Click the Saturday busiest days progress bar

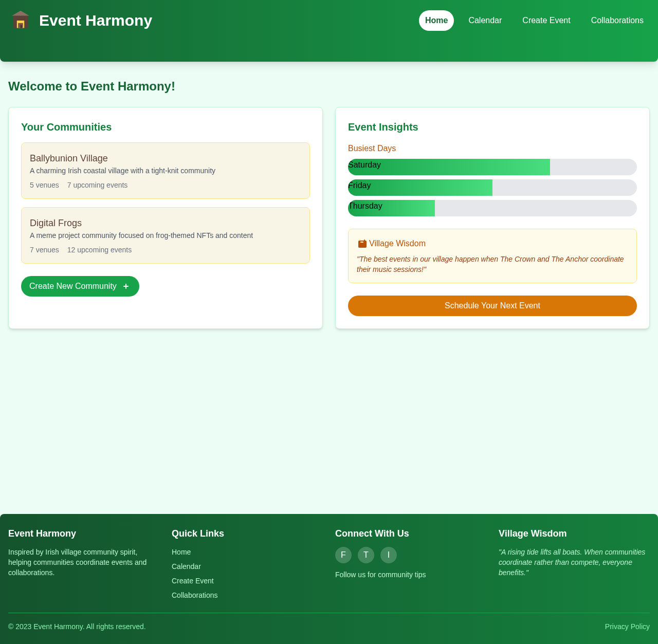point(492,167)
